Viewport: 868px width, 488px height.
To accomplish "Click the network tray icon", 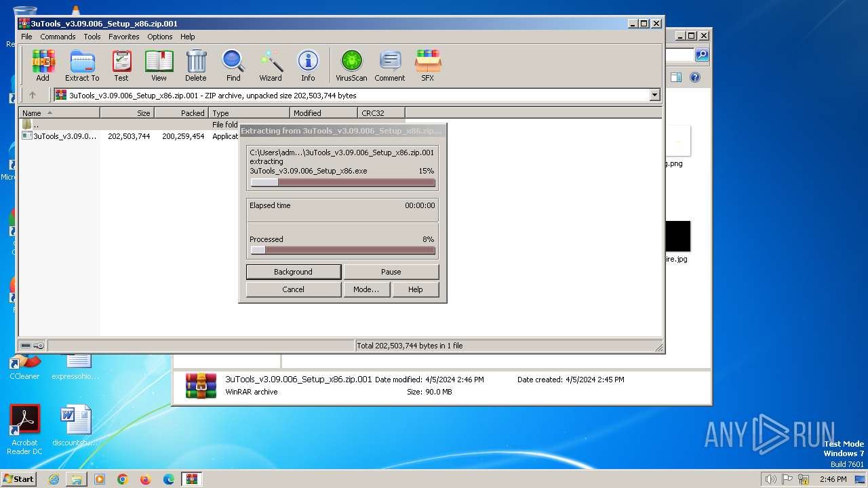I will (x=804, y=479).
